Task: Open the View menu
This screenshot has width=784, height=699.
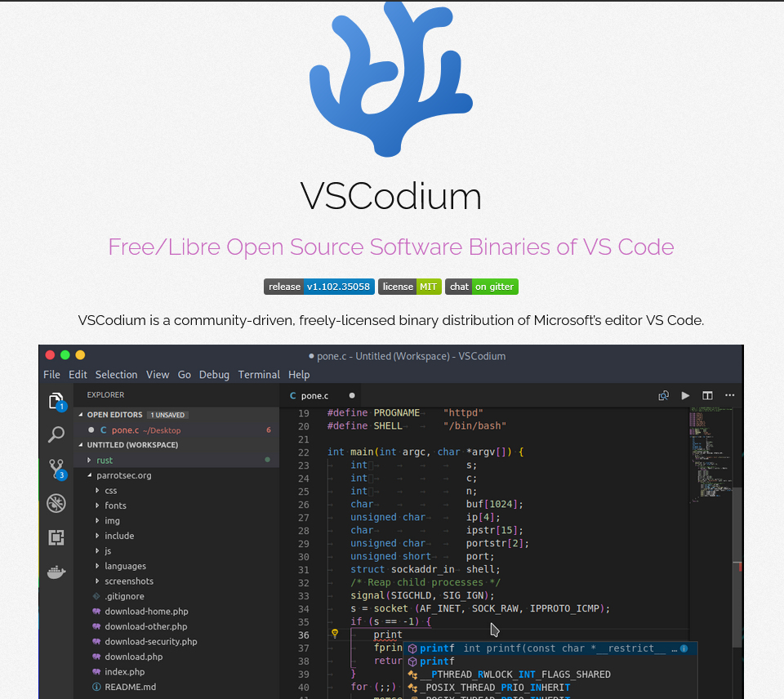Action: [158, 375]
